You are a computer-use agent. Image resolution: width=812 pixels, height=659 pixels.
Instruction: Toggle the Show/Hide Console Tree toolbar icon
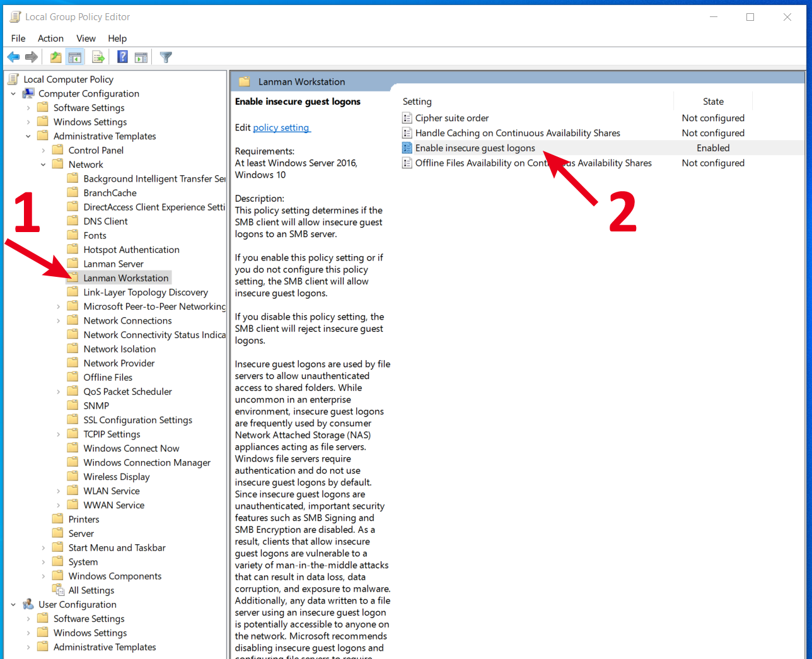76,57
